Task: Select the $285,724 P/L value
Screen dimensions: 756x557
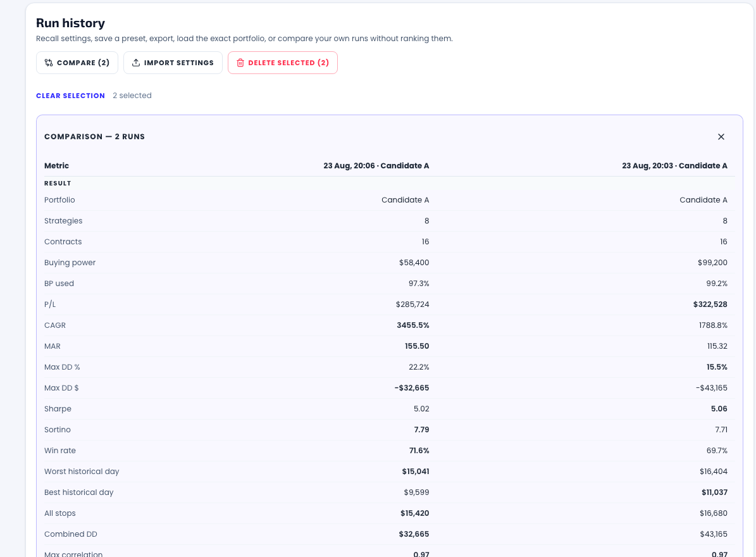Action: (412, 304)
